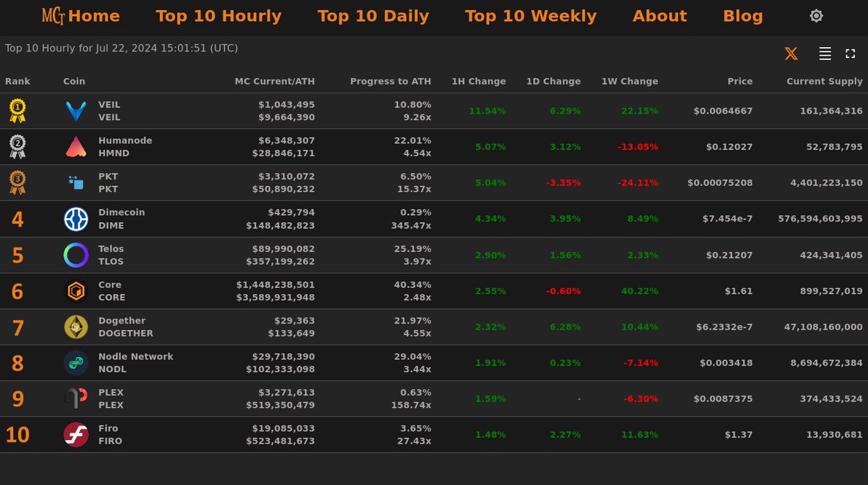Click PKT's $0.00075208 price
This screenshot has width=868, height=485.
pyautogui.click(x=720, y=182)
